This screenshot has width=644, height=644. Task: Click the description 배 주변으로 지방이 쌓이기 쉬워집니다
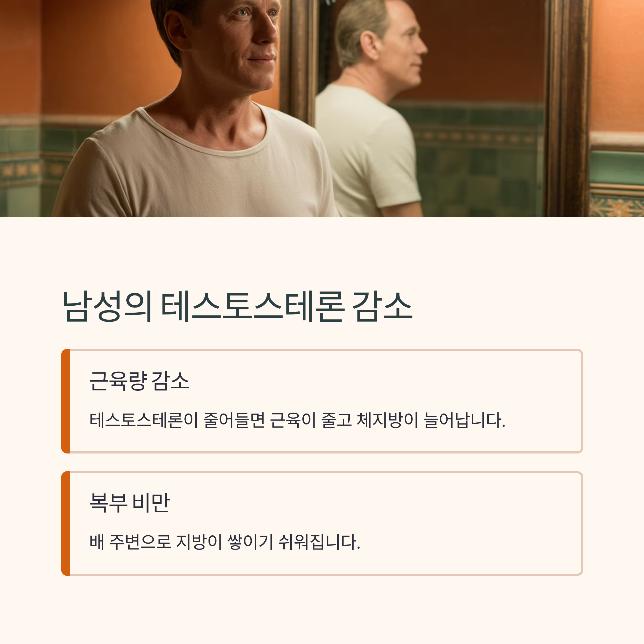click(x=225, y=542)
